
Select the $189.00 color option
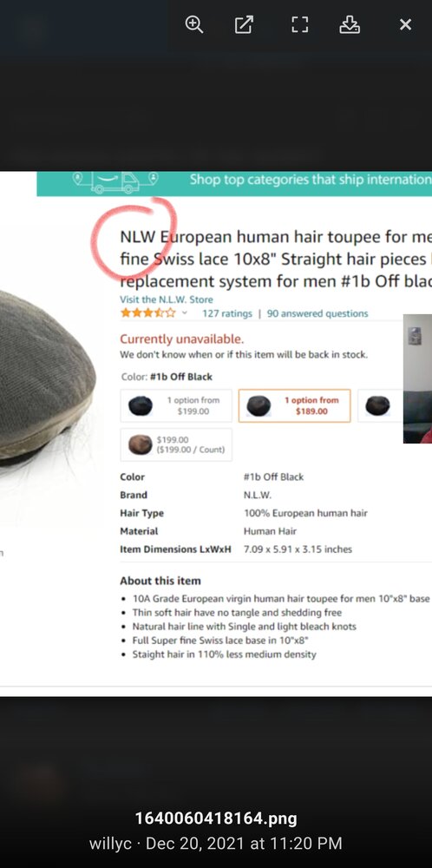[295, 405]
